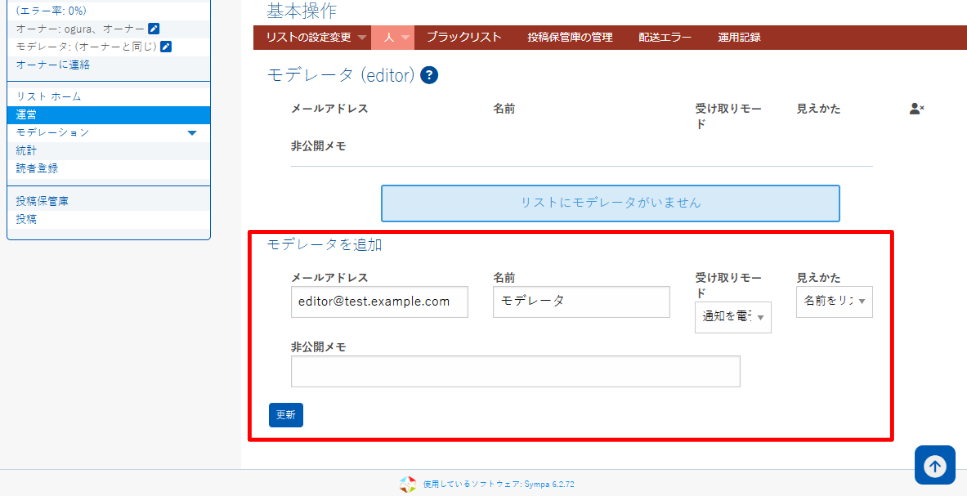Open the 配送エラー menu item
The image size is (967, 496).
[665, 37]
